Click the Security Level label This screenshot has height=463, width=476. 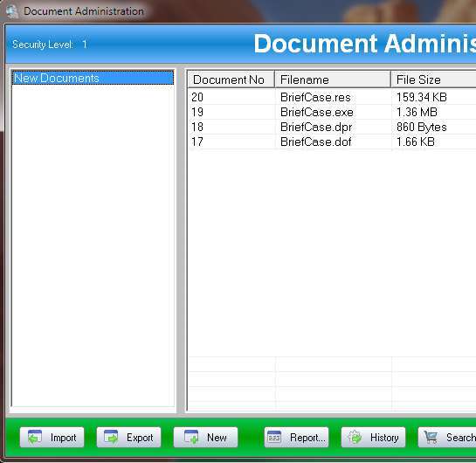coord(43,45)
